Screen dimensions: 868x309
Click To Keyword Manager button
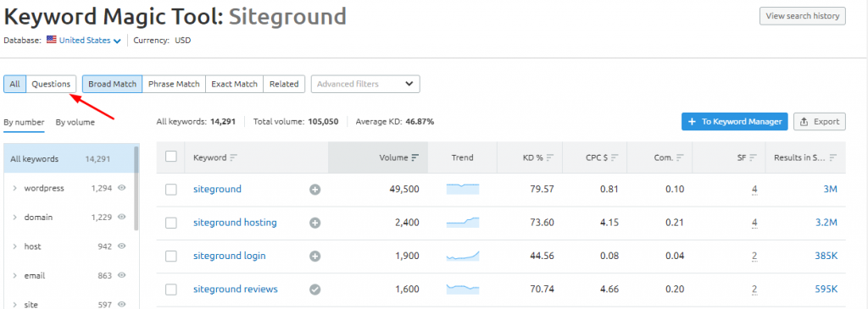click(735, 122)
